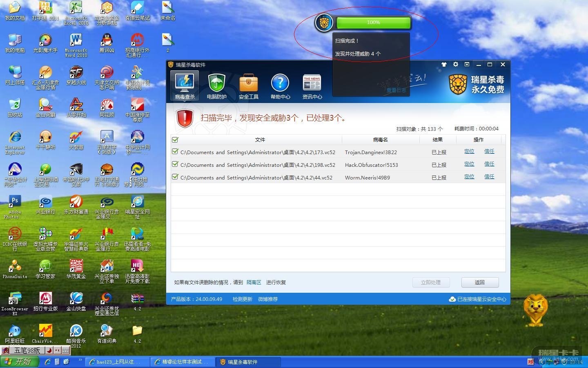Click the 病毒名 column header
Screen dimensions: 588x368
point(381,140)
